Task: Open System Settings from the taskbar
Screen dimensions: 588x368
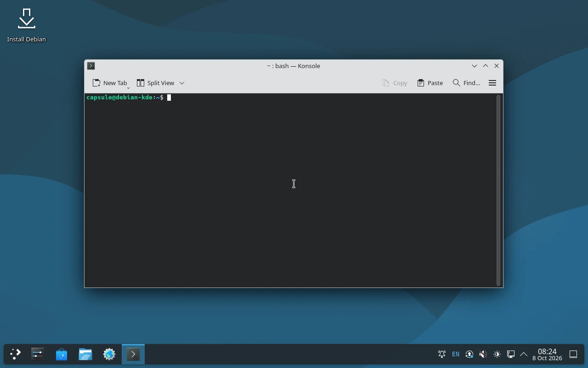Action: (38, 354)
